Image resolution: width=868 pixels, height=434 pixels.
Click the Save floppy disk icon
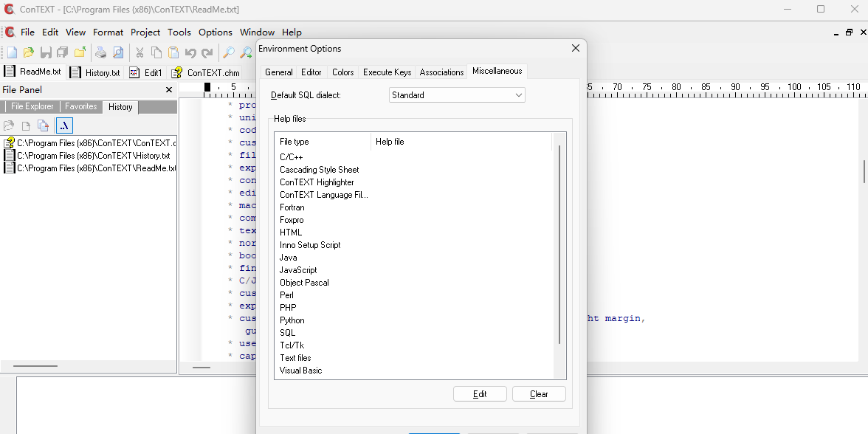pos(46,52)
